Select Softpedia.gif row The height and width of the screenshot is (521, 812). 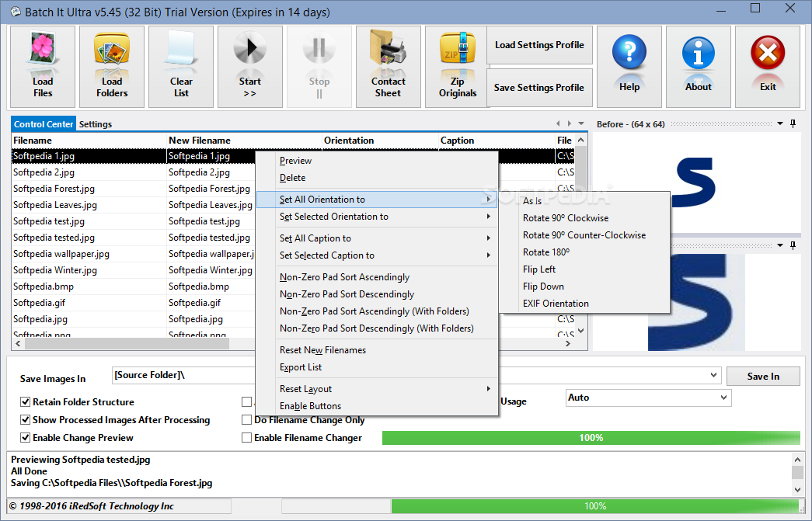coord(133,303)
